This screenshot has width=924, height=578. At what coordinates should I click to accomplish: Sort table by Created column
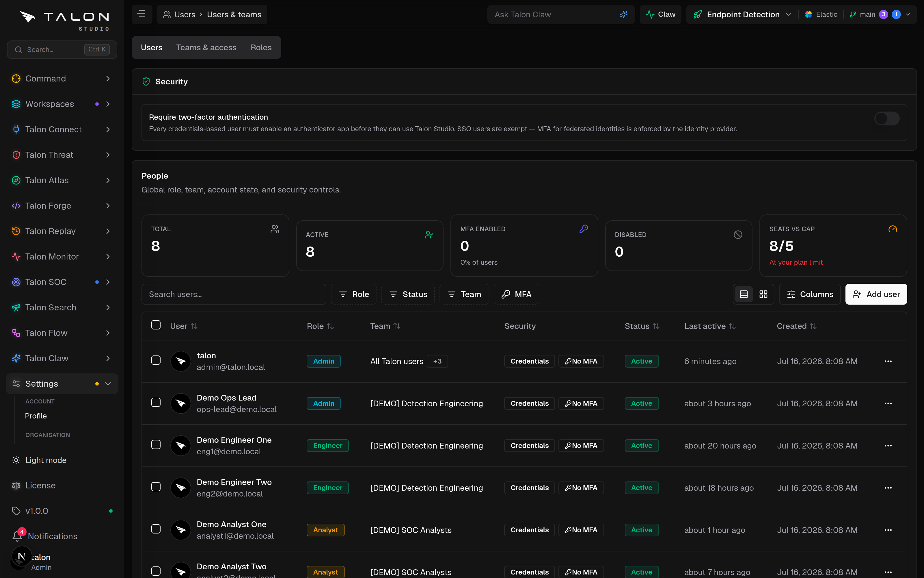pos(796,326)
